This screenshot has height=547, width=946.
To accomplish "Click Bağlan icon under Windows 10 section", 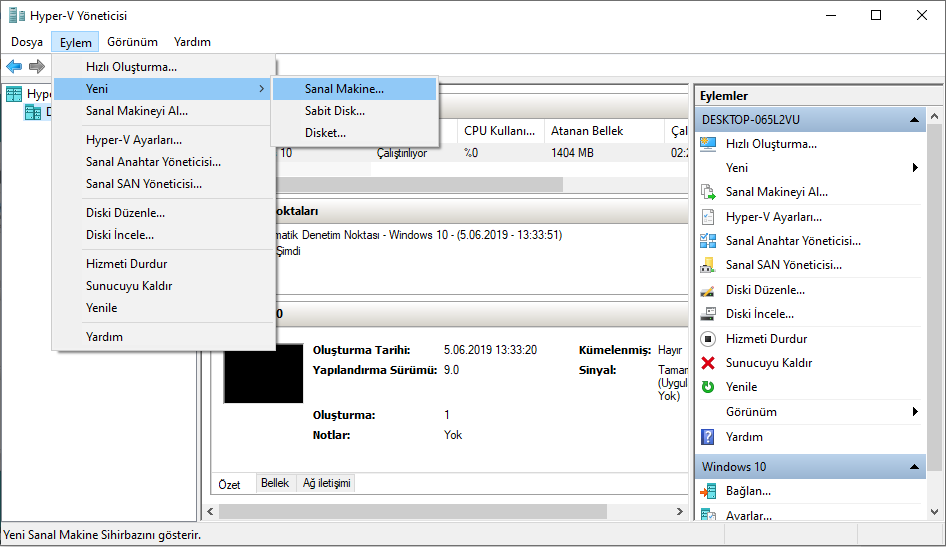I will (708, 492).
